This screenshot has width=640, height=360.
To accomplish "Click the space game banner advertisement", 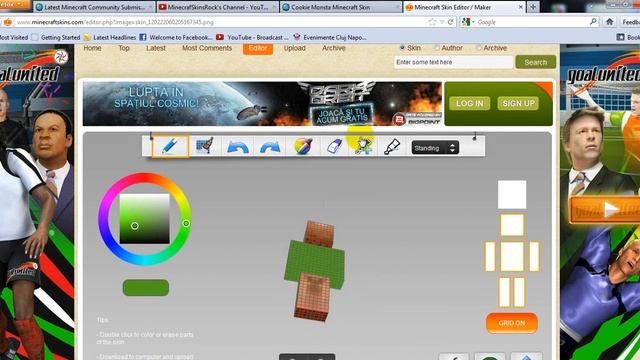I will point(262,104).
